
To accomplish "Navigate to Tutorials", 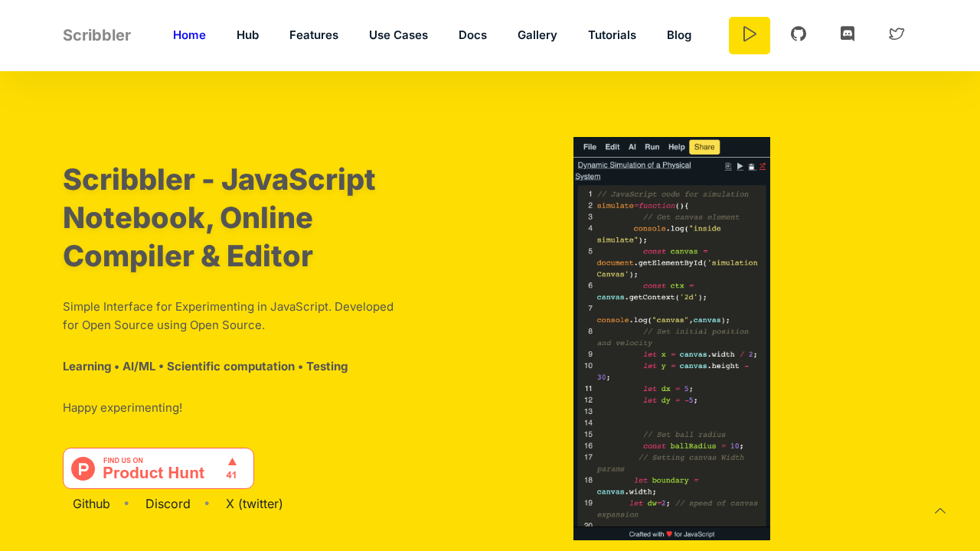I will coord(612,35).
